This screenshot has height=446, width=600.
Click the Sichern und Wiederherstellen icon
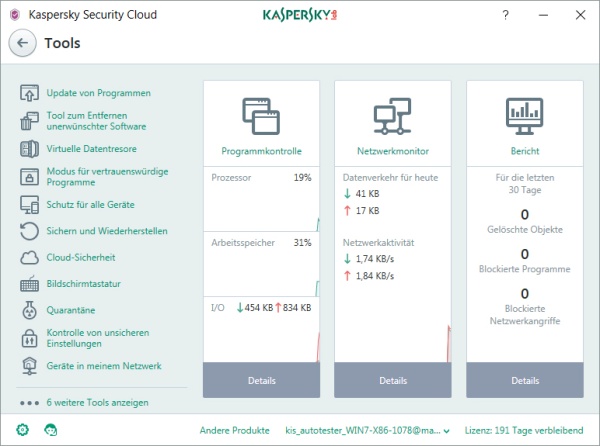click(x=29, y=231)
